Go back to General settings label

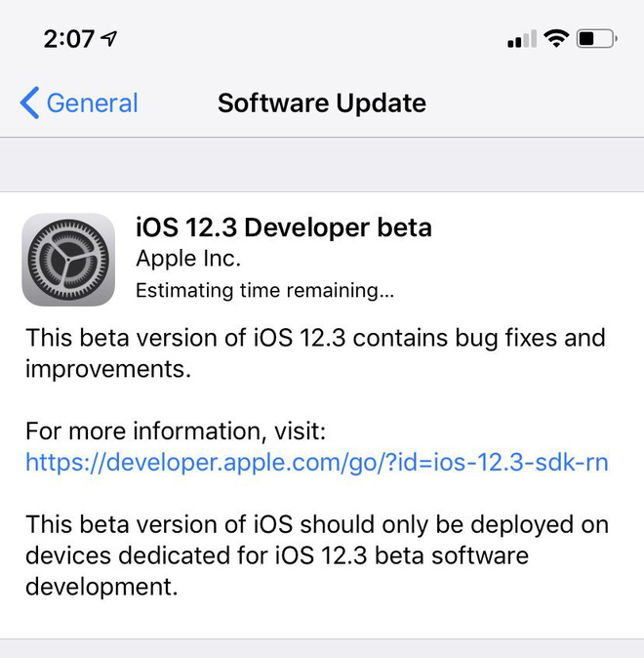pos(92,103)
